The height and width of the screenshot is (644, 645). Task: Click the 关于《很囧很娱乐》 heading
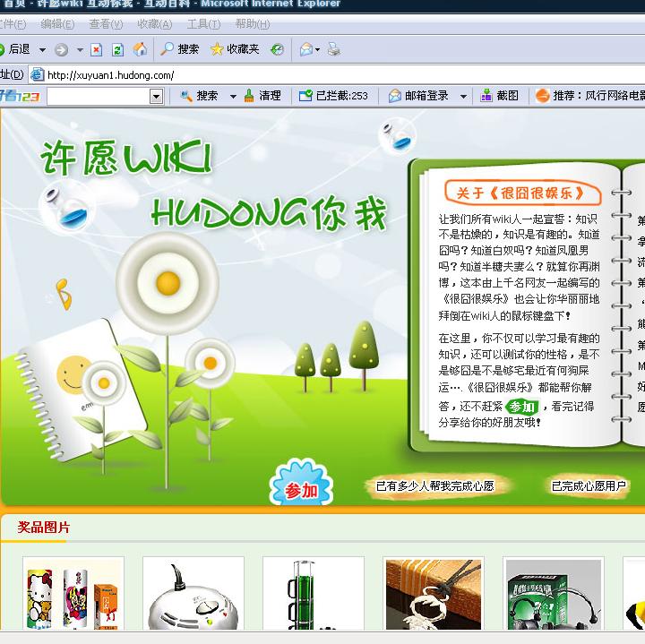[521, 193]
